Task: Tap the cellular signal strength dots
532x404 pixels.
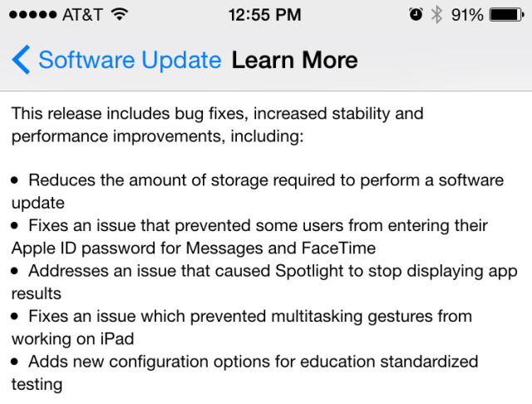Action: coord(33,15)
